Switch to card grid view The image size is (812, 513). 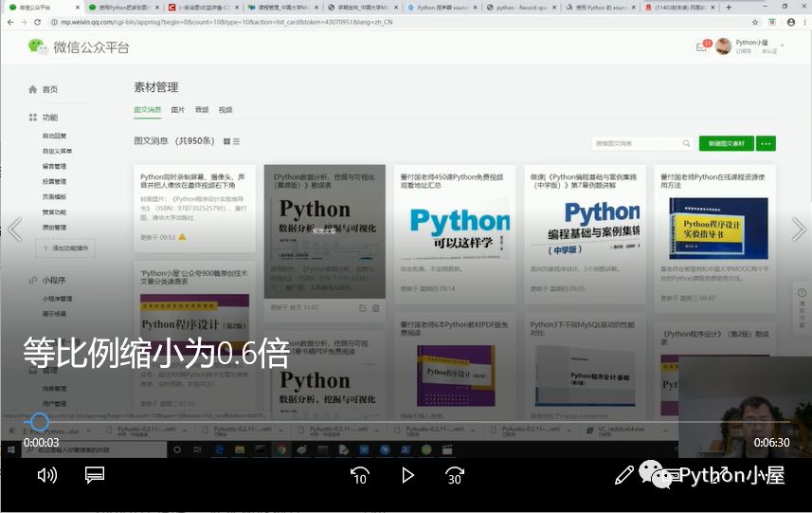point(226,141)
